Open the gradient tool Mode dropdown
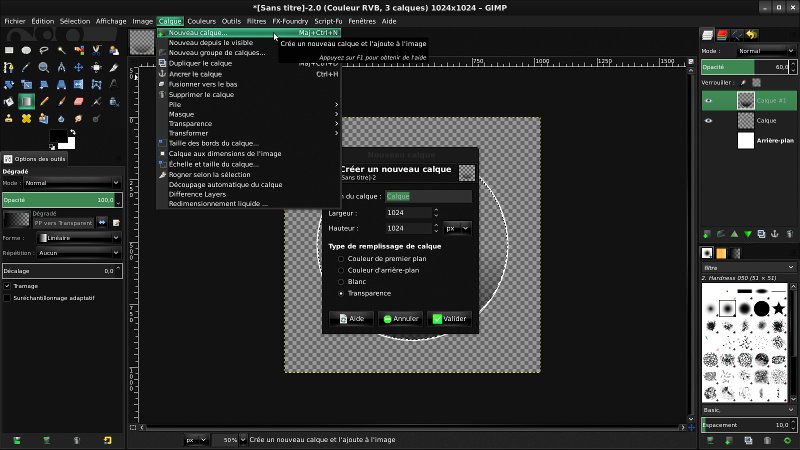This screenshot has height=450, width=800. [x=72, y=183]
